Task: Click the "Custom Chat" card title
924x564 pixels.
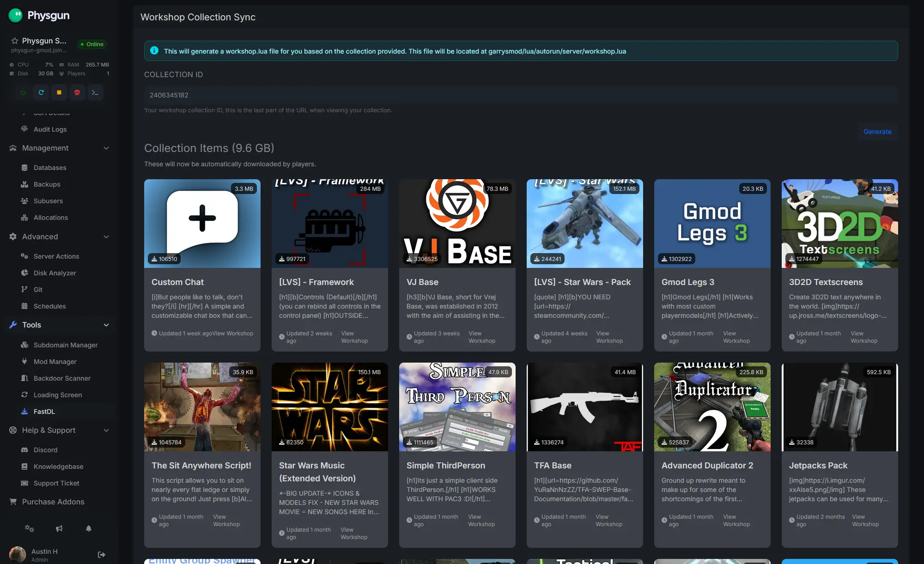Action: [177, 282]
